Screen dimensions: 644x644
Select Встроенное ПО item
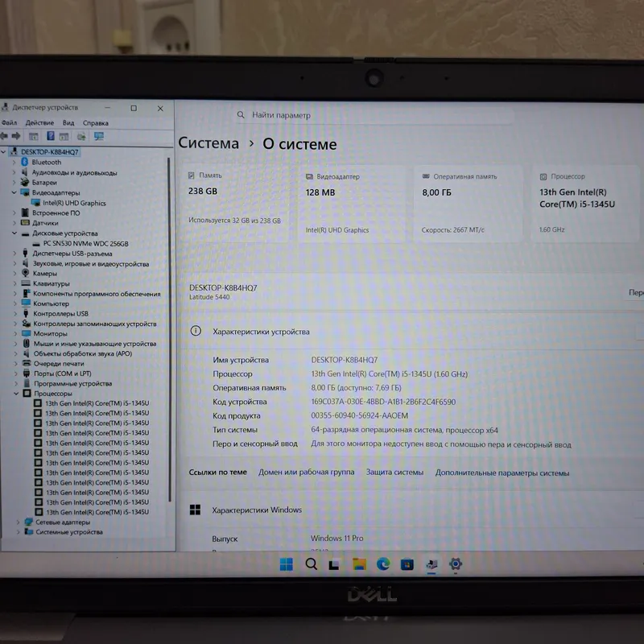(56, 213)
